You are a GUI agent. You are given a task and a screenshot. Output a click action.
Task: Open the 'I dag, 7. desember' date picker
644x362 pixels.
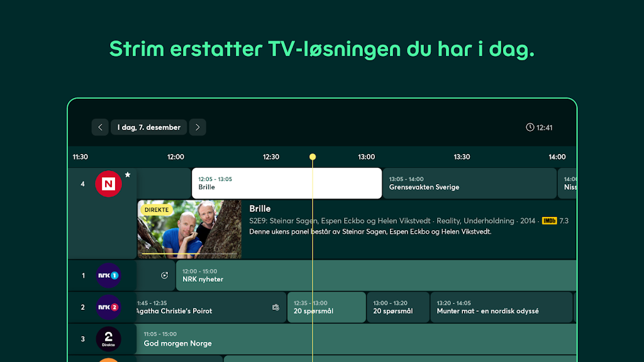click(x=149, y=128)
